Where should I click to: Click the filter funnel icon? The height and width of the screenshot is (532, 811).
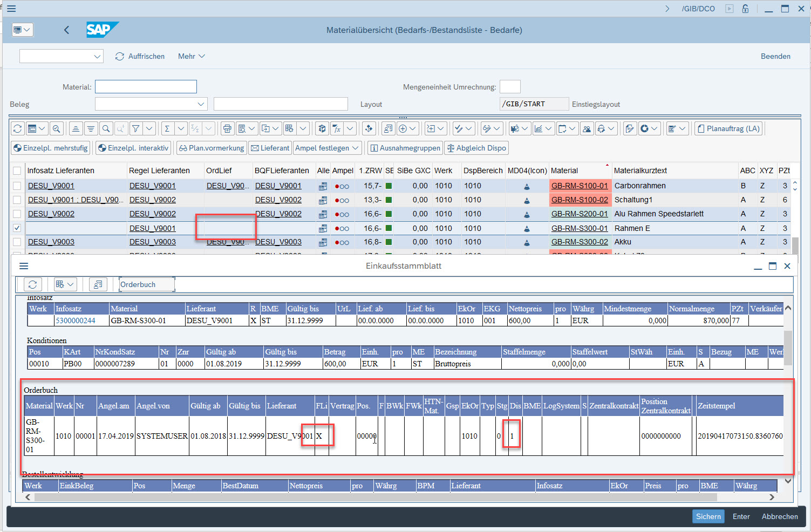tap(135, 128)
